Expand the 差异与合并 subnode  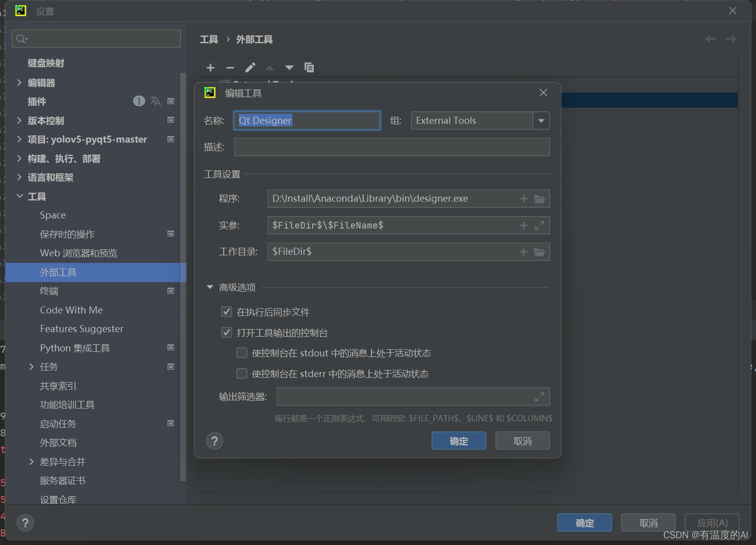point(31,462)
